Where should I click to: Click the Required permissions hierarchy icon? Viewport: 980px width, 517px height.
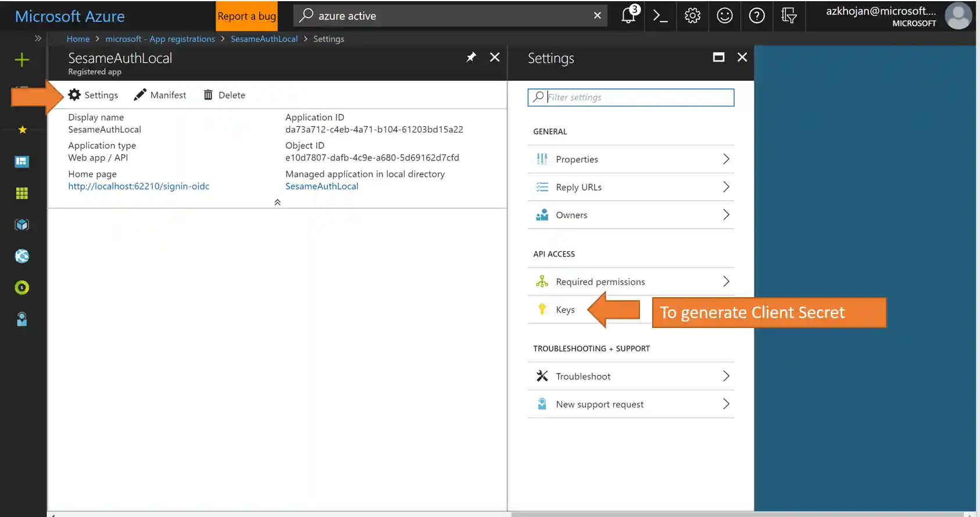(x=542, y=281)
